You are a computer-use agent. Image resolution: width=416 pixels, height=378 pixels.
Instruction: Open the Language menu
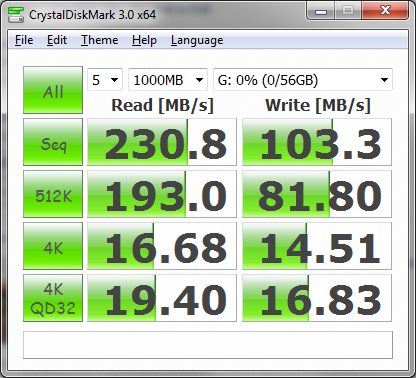197,40
